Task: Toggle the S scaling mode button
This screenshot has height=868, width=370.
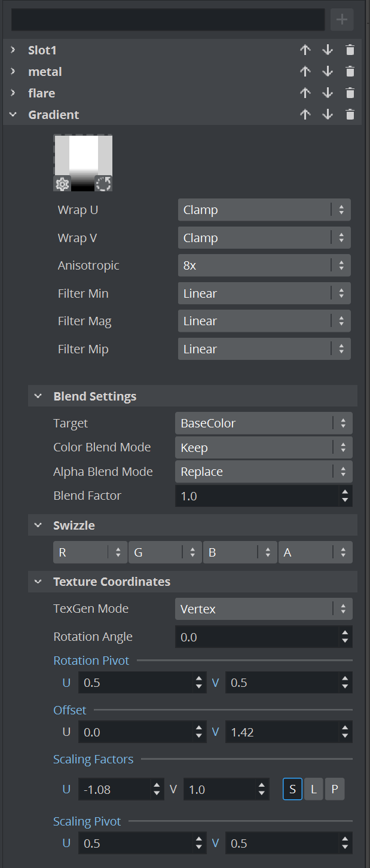Action: (x=292, y=790)
